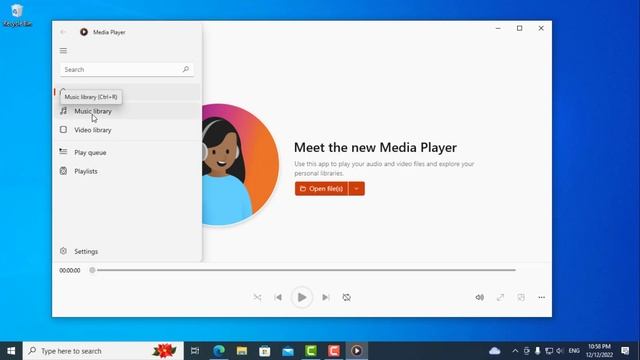Open the Windows Start menu
This screenshot has height=360, width=640.
[11, 351]
